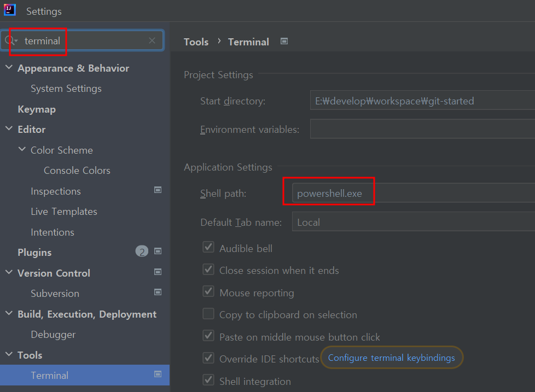The height and width of the screenshot is (392, 535).
Task: Click the Tools breadcrumb link
Action: coord(196,42)
